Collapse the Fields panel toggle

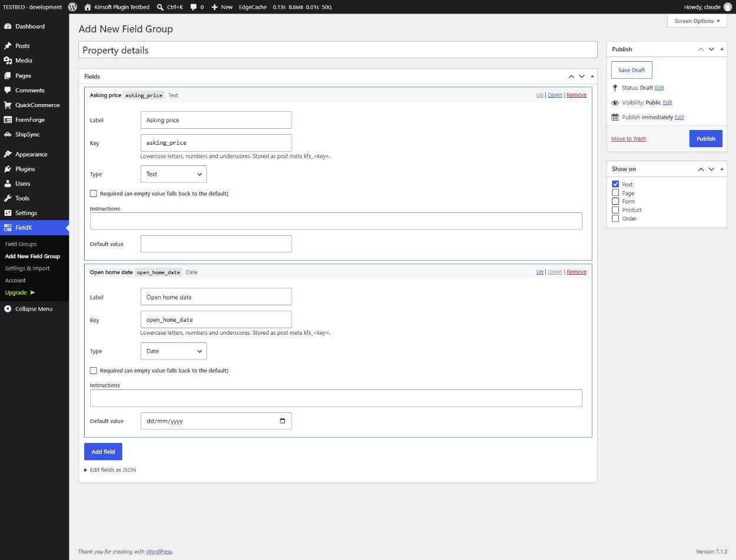[x=592, y=76]
